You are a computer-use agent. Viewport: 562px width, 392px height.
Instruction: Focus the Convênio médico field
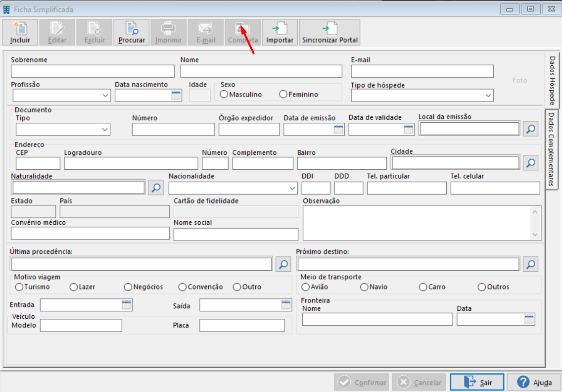pos(91,234)
